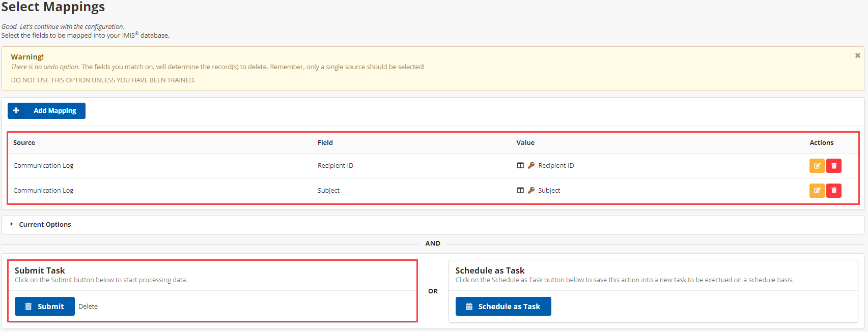The width and height of the screenshot is (868, 332).
Task: Delete the Recipient ID mapping row
Action: [833, 166]
